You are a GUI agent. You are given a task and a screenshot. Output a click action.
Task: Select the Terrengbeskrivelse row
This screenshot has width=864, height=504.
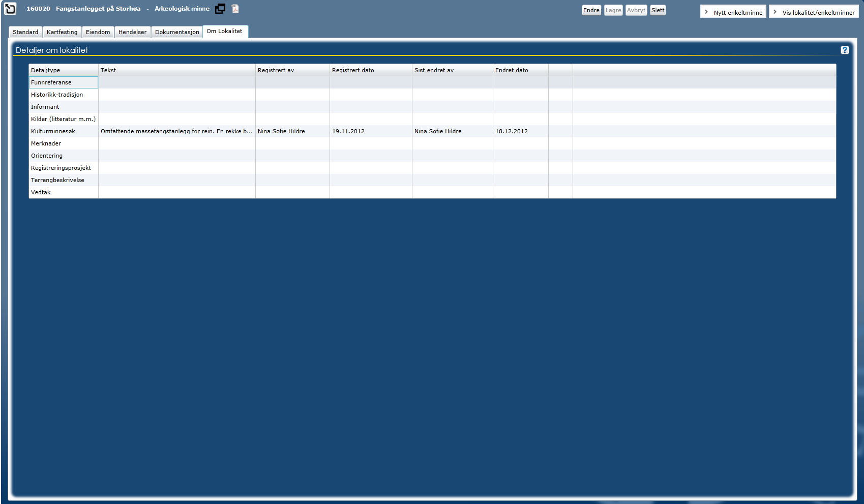click(x=432, y=180)
